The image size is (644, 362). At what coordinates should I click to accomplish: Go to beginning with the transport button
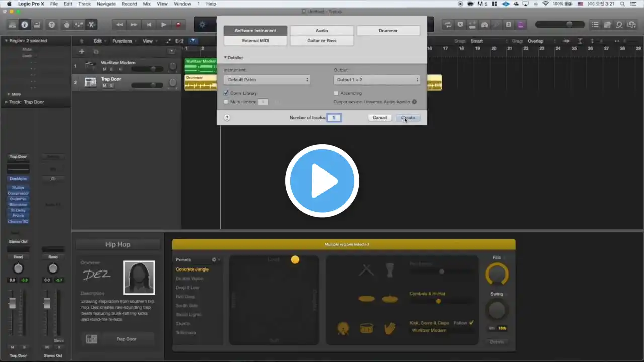pyautogui.click(x=149, y=24)
